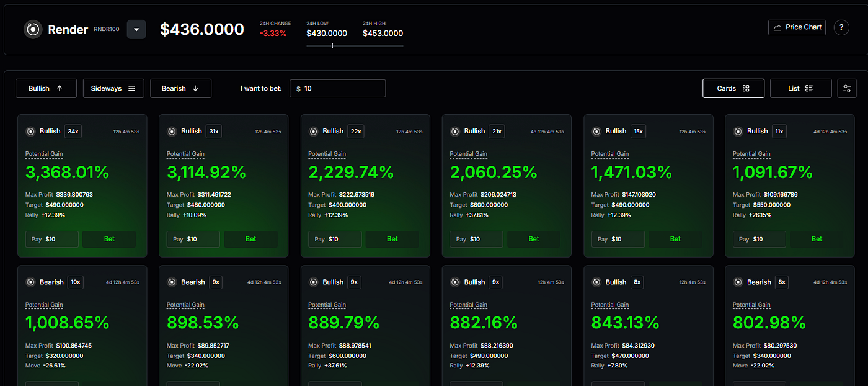Click Bet on the Bullish 11x card
Screen dimensions: 868x386
click(817, 239)
